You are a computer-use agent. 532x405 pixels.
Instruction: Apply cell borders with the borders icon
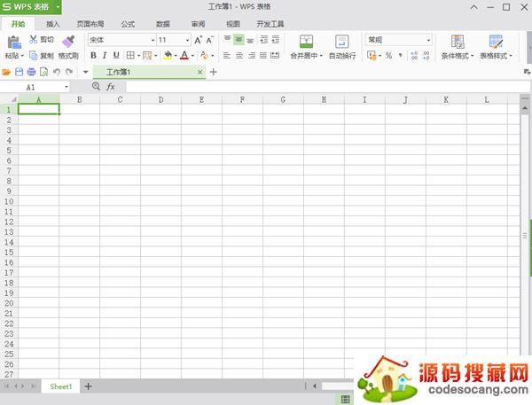130,55
